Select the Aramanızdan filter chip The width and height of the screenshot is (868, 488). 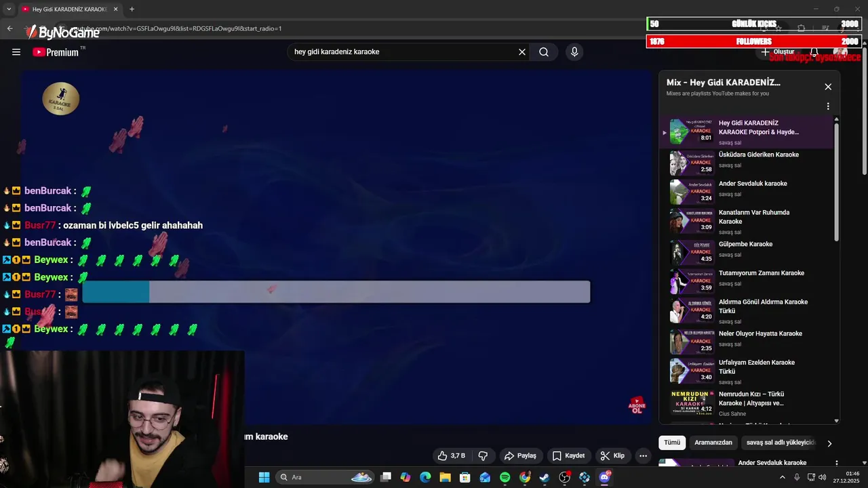pos(713,443)
